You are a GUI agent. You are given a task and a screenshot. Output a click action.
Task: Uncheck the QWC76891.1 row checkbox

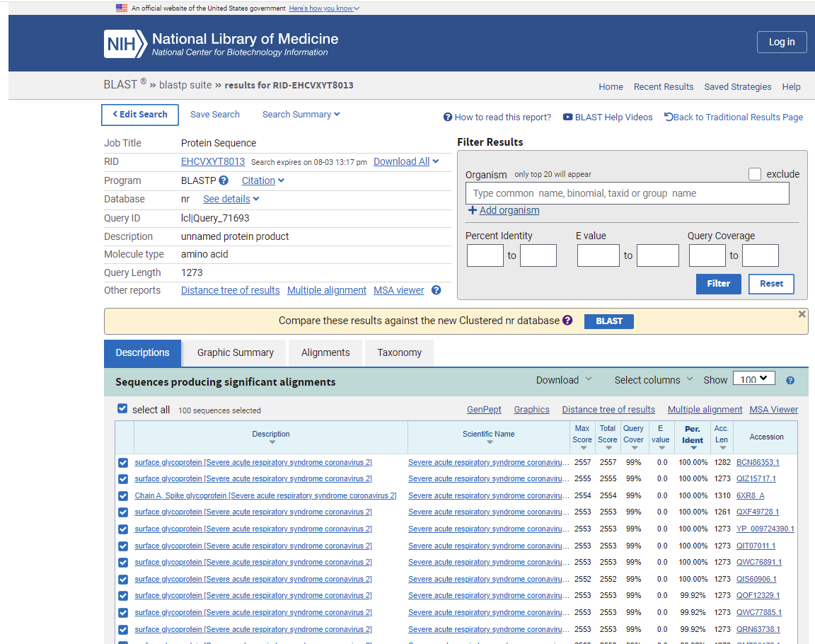[x=122, y=563]
